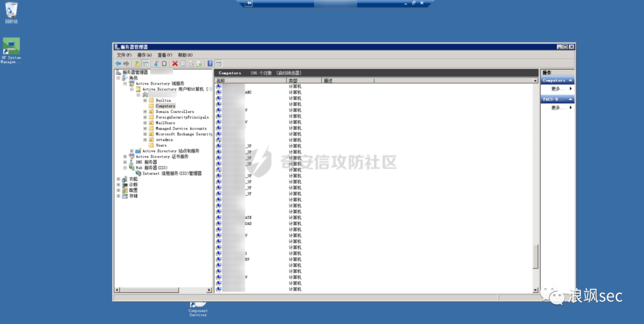Go up one level with folder-arrow icon

click(x=137, y=64)
